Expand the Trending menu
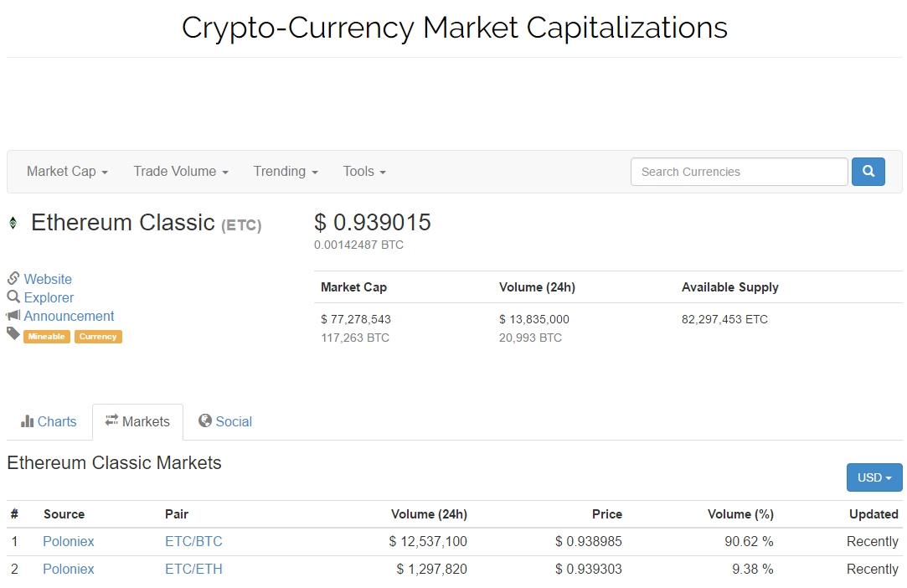Image resolution: width=907 pixels, height=588 pixels. click(x=286, y=172)
